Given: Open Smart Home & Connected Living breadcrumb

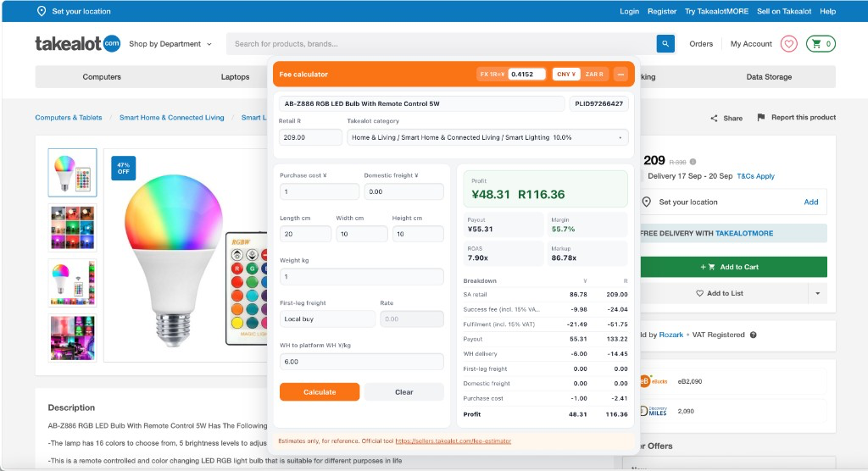Looking at the screenshot, I should pos(171,118).
